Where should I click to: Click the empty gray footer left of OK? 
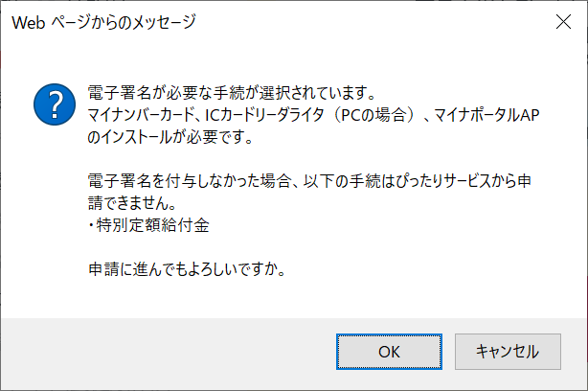pos(169,353)
